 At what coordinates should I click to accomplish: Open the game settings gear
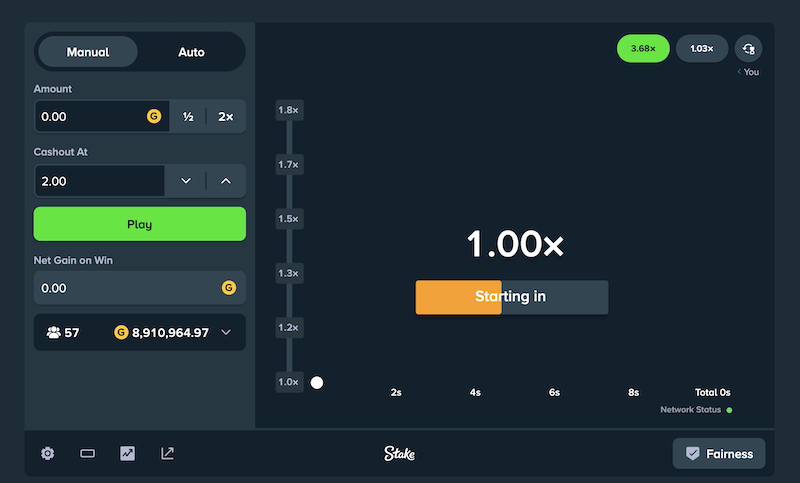[x=47, y=453]
